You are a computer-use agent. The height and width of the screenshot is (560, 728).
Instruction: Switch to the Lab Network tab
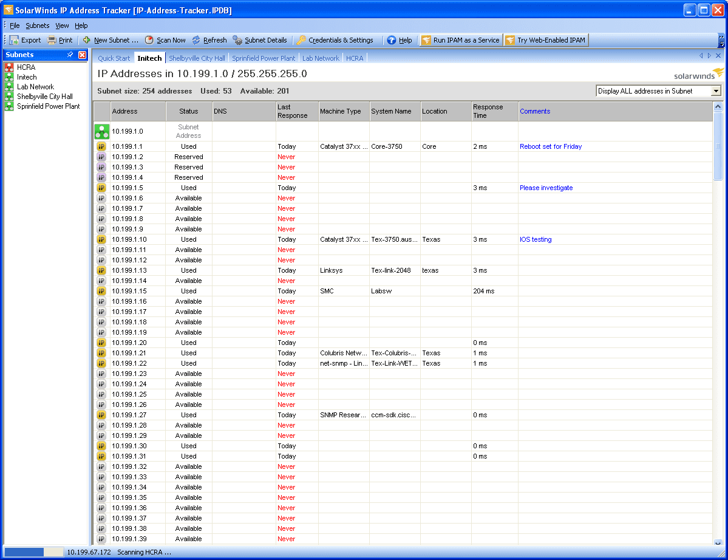click(x=321, y=58)
